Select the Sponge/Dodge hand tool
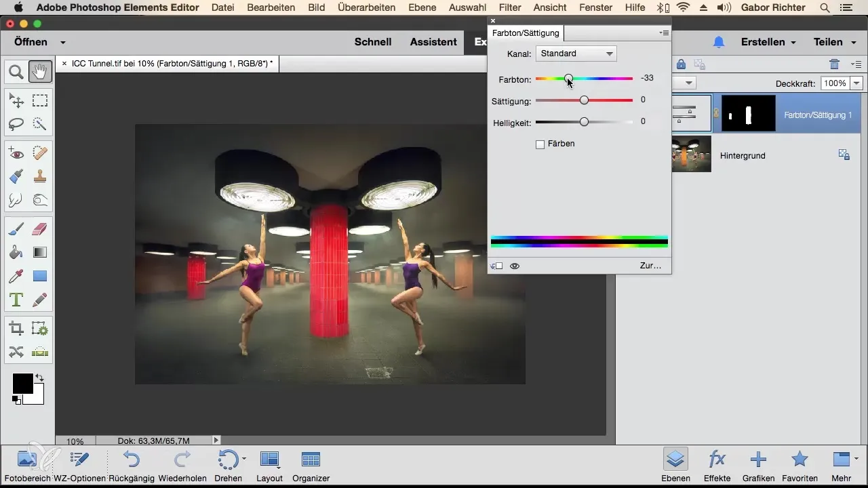868x488 pixels. pos(40,200)
